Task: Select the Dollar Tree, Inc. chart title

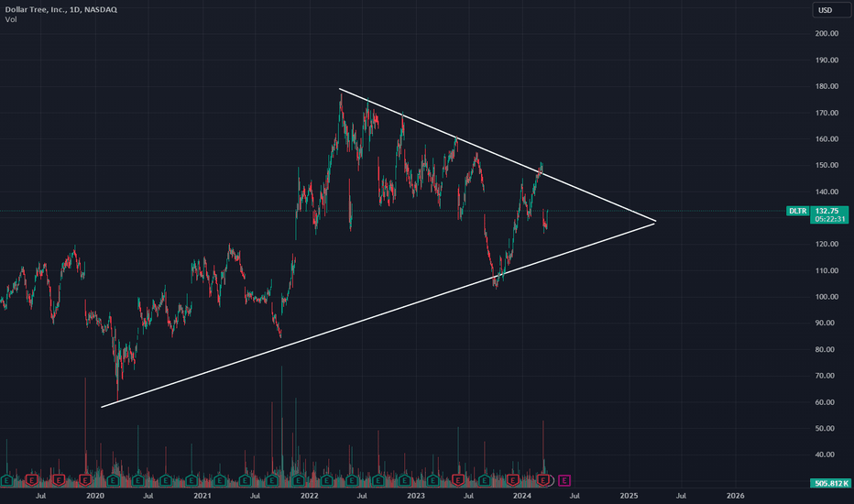Action: [61, 9]
